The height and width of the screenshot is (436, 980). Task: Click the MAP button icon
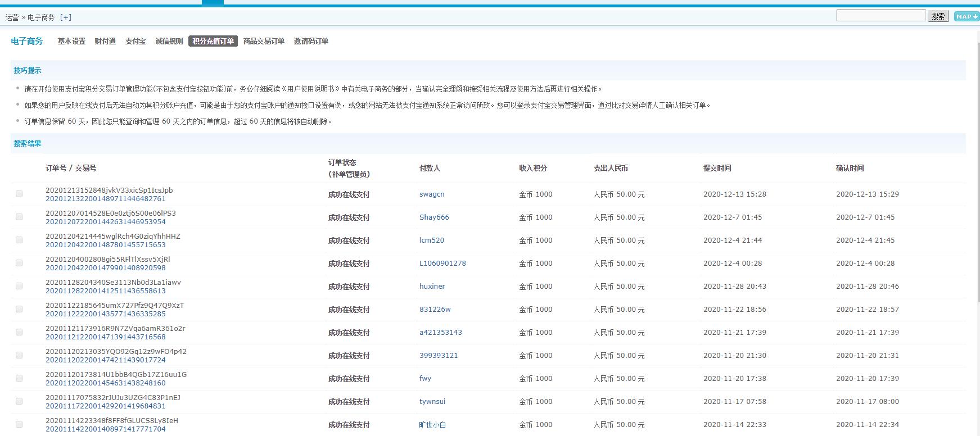tap(966, 16)
